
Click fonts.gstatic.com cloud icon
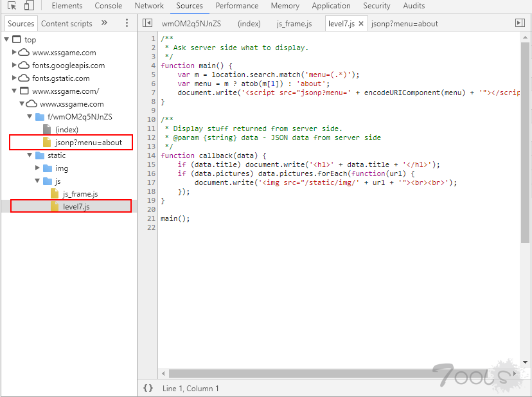point(23,78)
